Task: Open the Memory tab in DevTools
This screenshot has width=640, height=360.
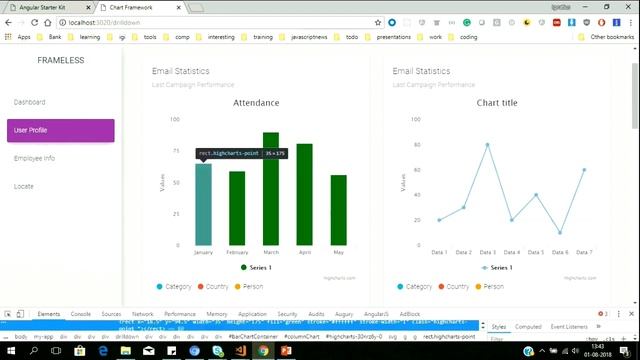Action: (217, 314)
